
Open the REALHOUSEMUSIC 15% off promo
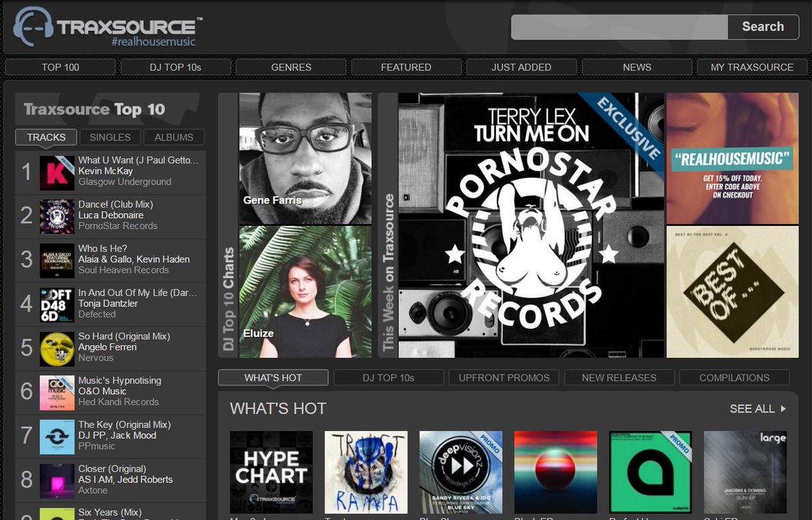(732, 158)
